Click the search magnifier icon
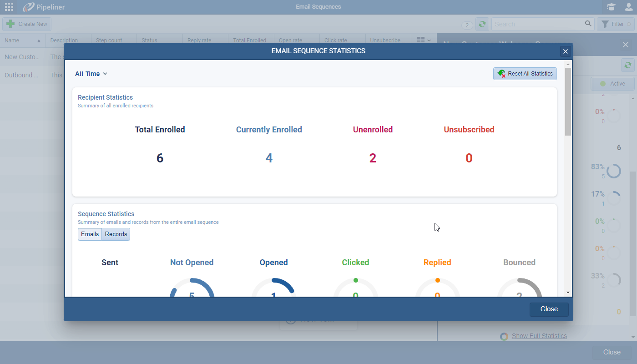The width and height of the screenshot is (637, 364). click(588, 24)
